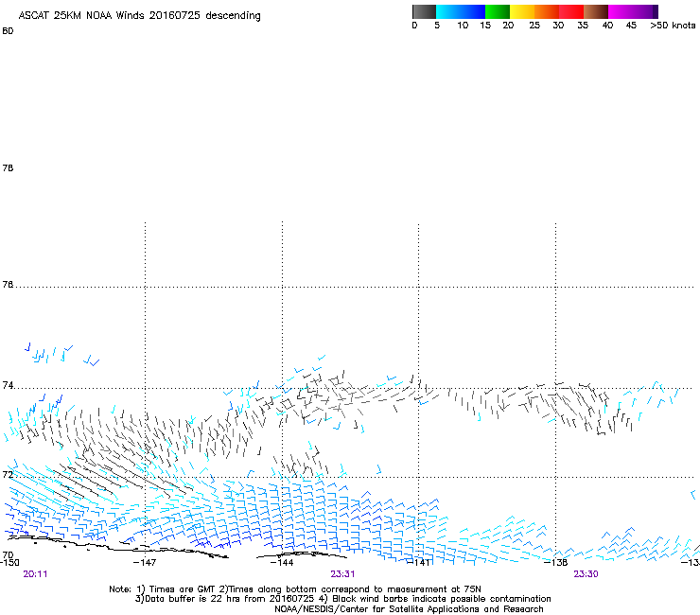
Task: Click the '40' legend tick label
Action: [607, 26]
